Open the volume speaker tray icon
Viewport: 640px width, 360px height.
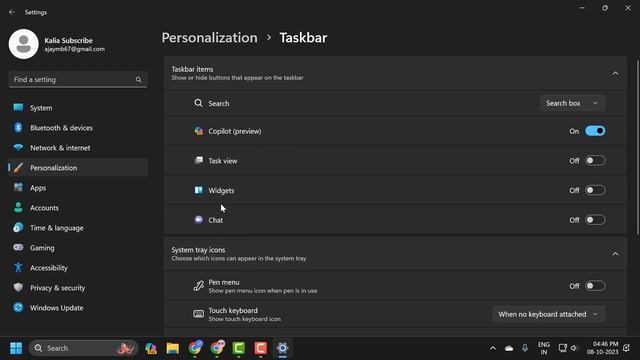tap(574, 348)
